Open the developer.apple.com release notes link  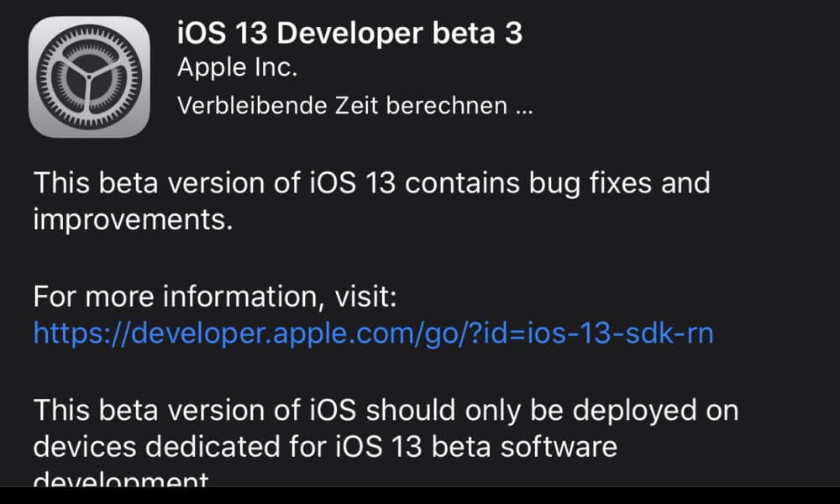point(374,333)
